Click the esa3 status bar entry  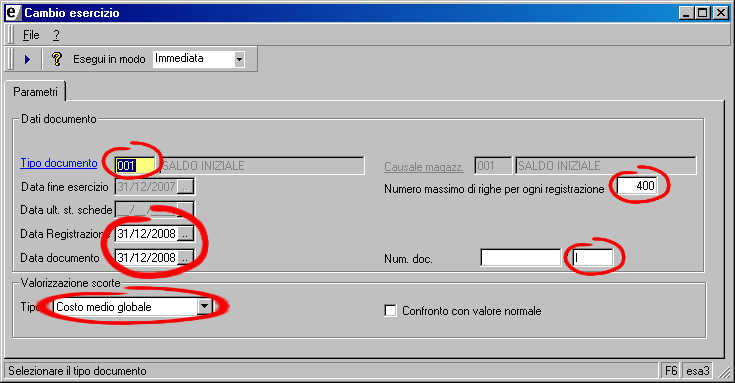[x=698, y=371]
